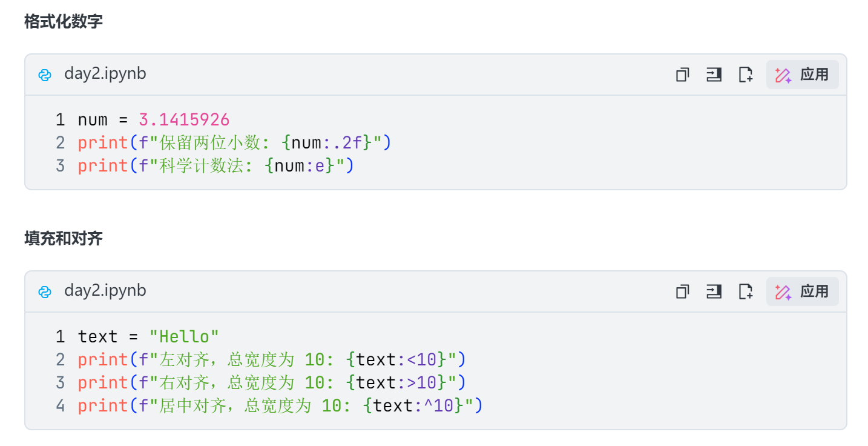868x446 pixels.
Task: Insert alignment code at cursor
Action: point(714,291)
